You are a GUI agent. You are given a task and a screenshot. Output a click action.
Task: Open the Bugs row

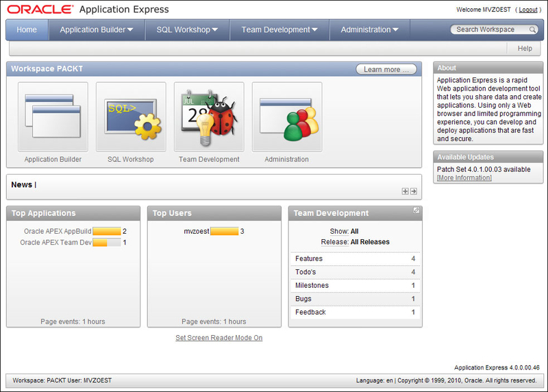356,299
